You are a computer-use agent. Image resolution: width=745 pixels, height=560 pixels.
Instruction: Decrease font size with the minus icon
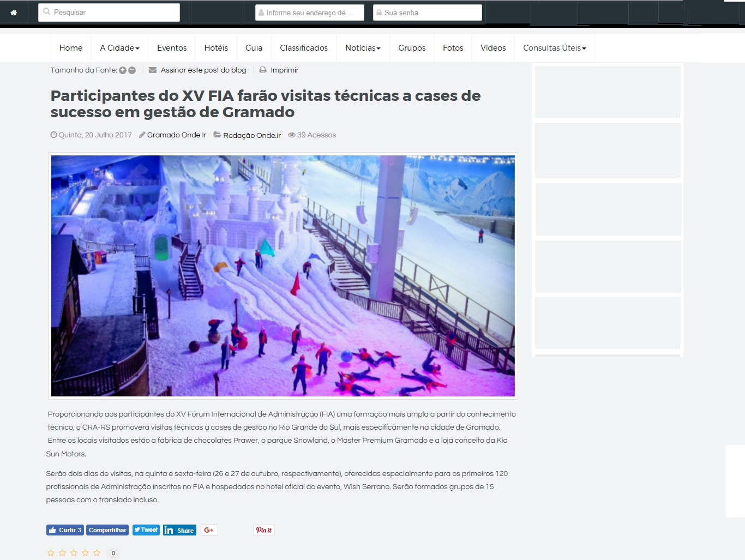(x=131, y=70)
